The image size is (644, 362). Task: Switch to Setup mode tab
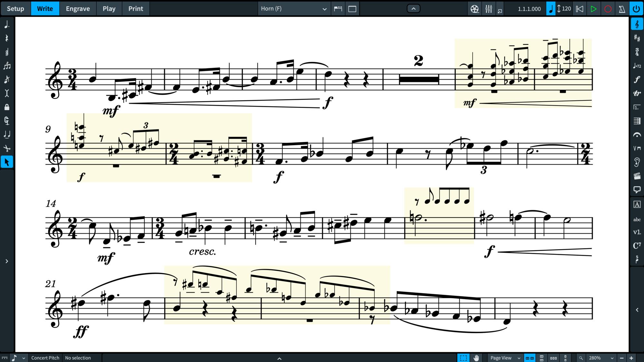(x=15, y=9)
